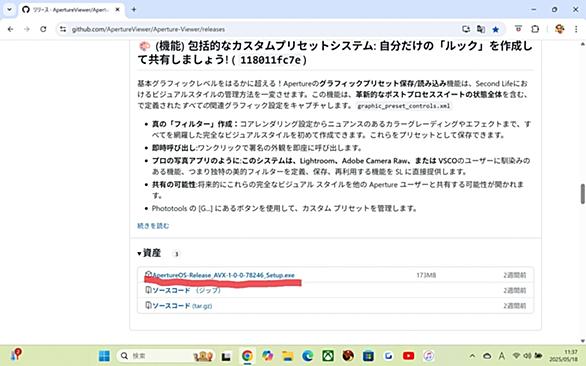Toggle the bookmark star for this page

pos(496,29)
